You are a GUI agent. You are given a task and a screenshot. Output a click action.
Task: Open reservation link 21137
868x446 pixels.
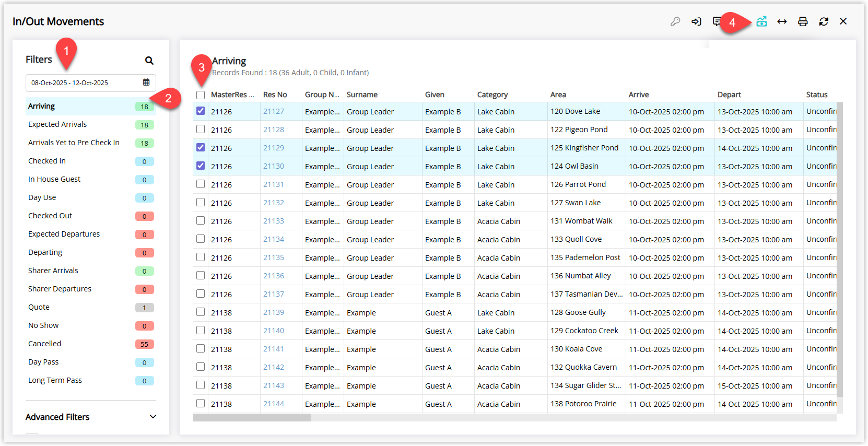click(x=274, y=294)
